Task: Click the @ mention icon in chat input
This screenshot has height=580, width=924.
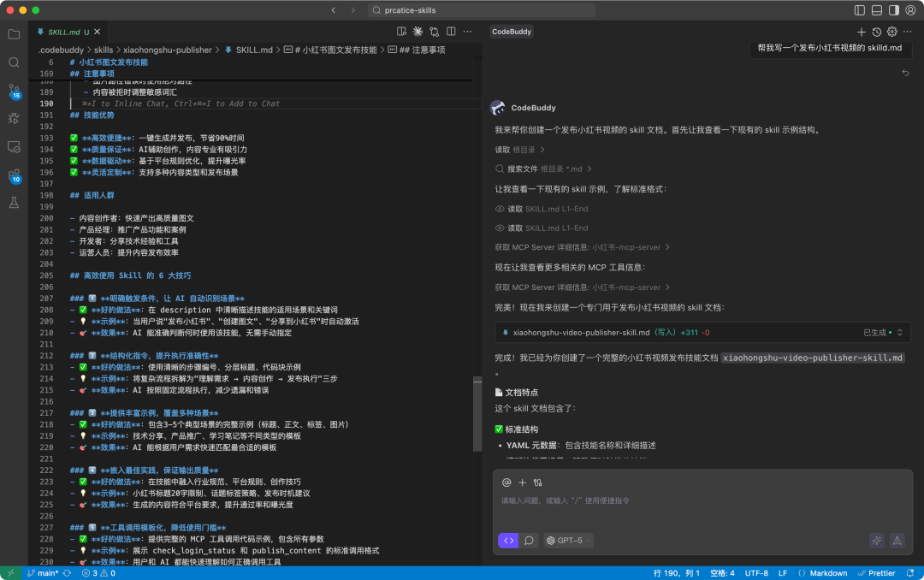Action: click(x=506, y=482)
